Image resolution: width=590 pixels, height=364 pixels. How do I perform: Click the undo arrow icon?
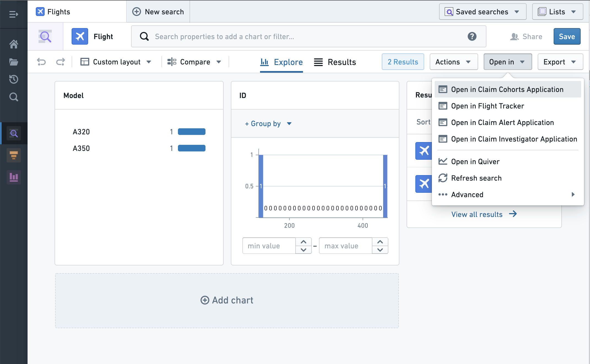click(41, 62)
